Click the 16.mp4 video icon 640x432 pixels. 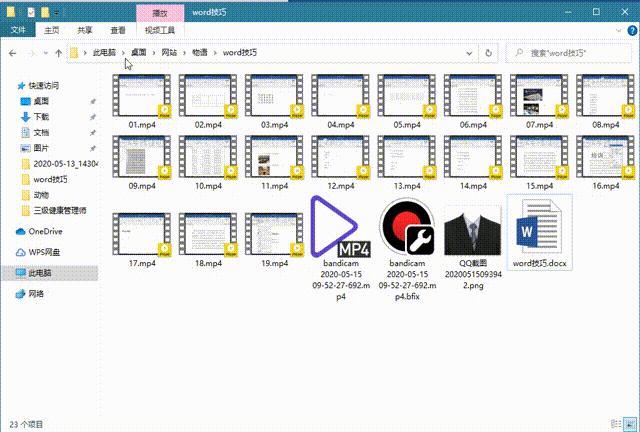coord(605,157)
